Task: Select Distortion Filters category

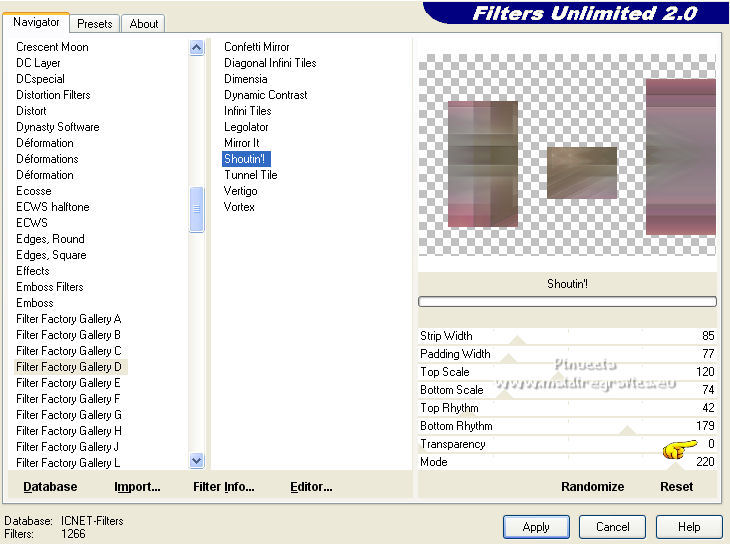Action: (x=53, y=95)
